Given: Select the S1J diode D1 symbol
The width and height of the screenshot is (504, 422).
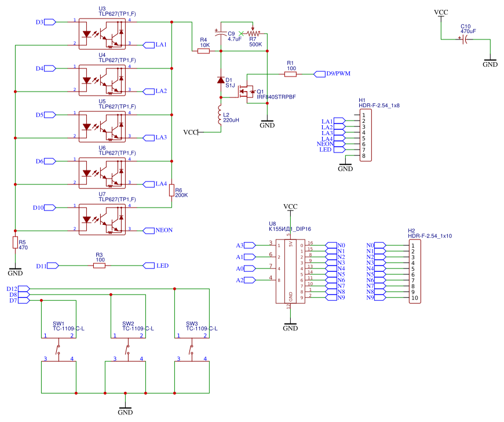Looking at the screenshot, I should point(221,81).
